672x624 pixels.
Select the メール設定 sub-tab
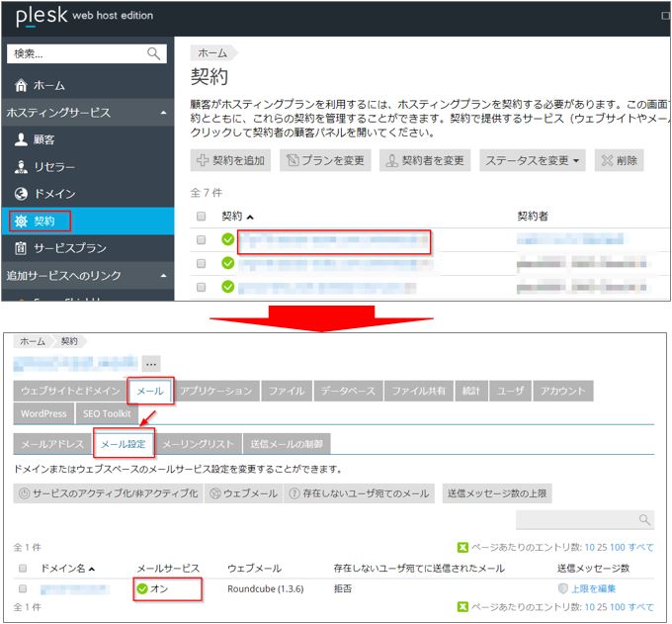(x=124, y=444)
